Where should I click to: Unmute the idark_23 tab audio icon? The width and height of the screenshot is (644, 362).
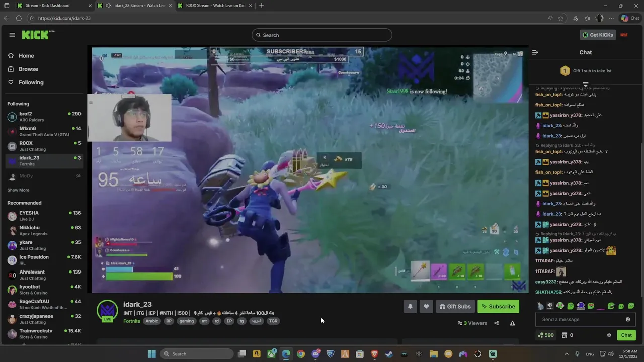click(108, 6)
